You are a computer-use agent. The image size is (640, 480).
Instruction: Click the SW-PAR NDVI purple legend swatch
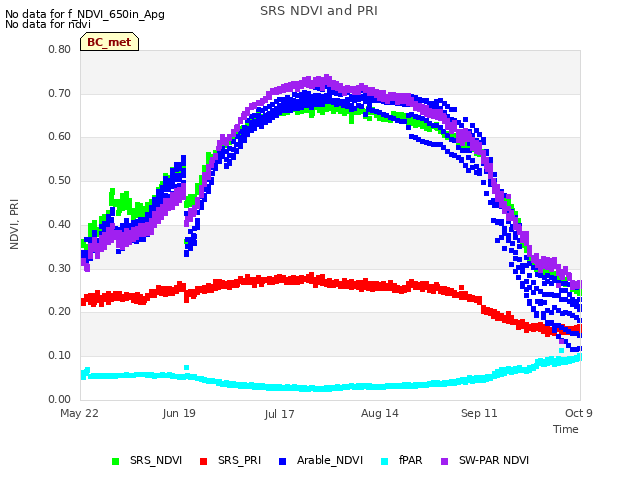pyautogui.click(x=444, y=462)
